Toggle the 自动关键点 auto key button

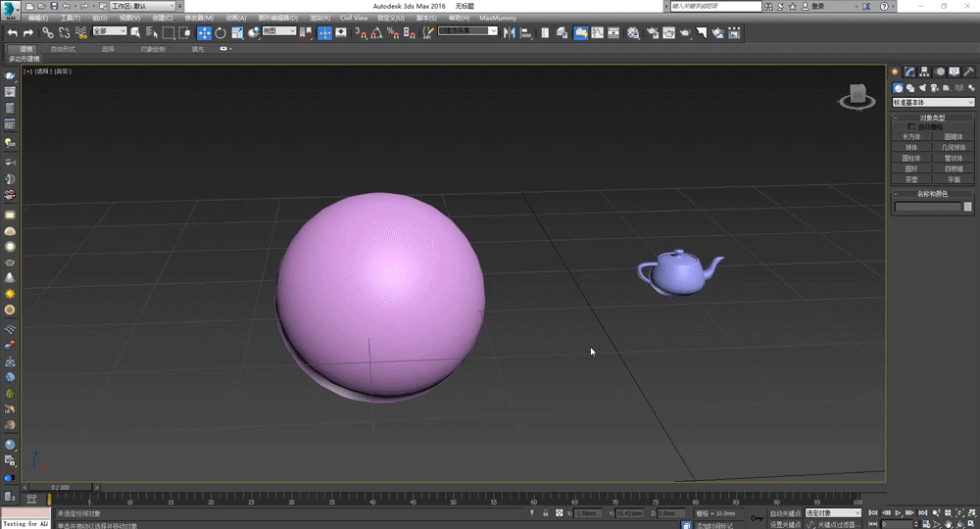(x=785, y=512)
